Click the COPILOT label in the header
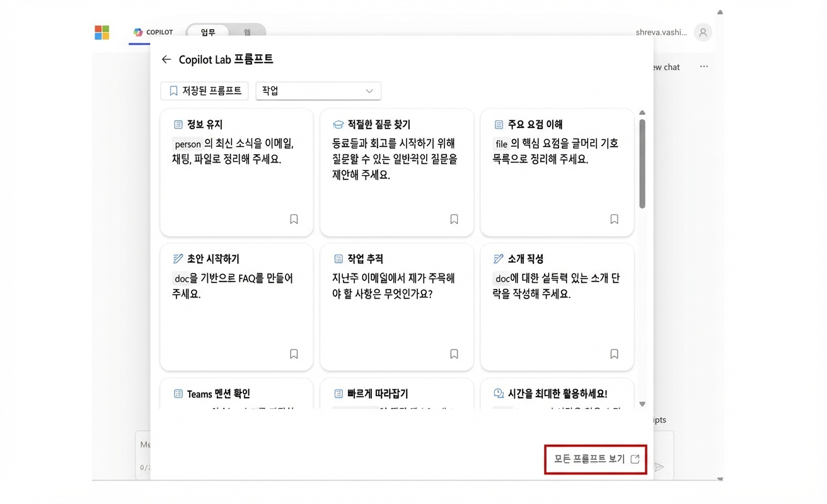This screenshot has width=827, height=504. [x=159, y=32]
